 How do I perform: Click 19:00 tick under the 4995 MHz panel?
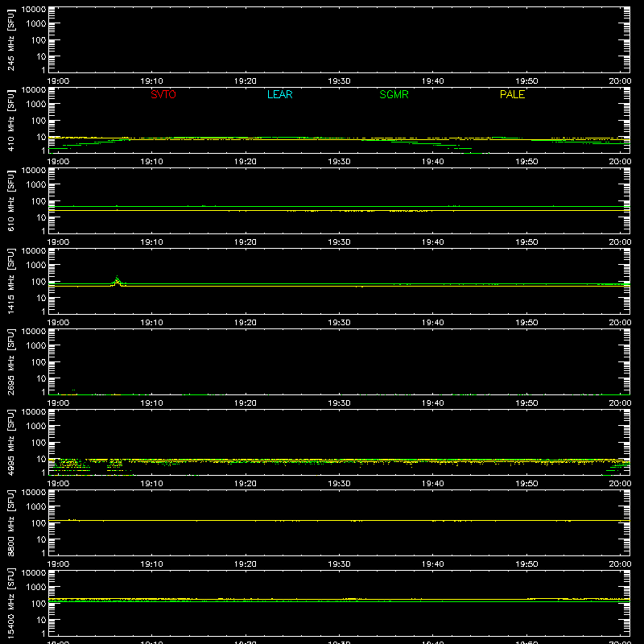pyautogui.click(x=58, y=484)
